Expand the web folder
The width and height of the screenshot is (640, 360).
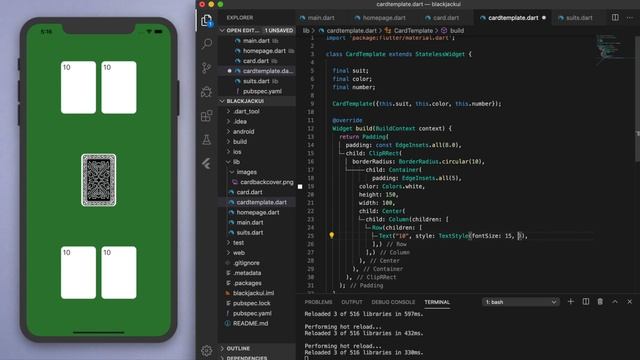(257, 253)
